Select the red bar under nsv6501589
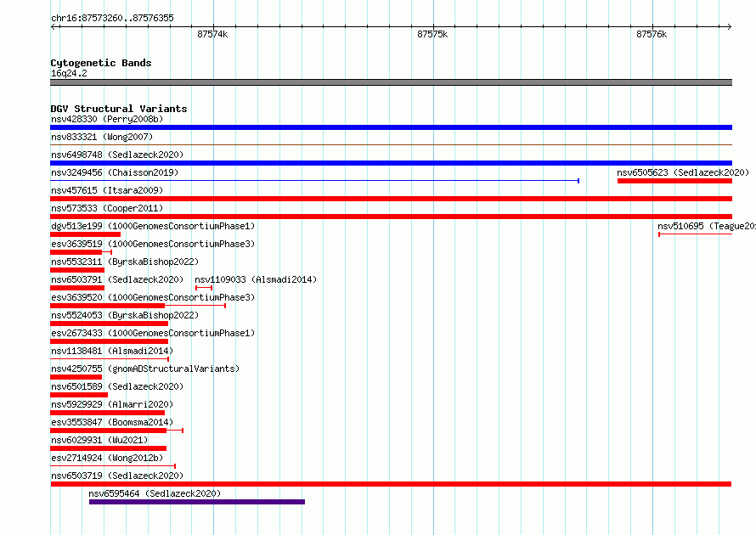Screen dimensions: 756x535 pyautogui.click(x=79, y=395)
